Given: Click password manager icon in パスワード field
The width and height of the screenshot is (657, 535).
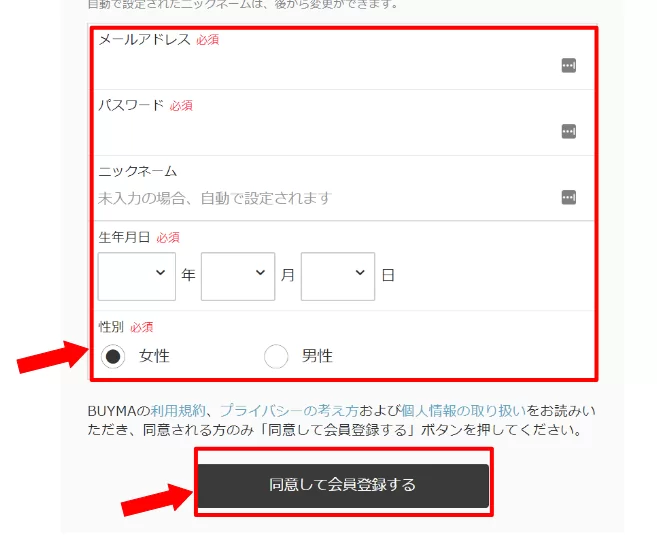Looking at the screenshot, I should click(x=569, y=131).
